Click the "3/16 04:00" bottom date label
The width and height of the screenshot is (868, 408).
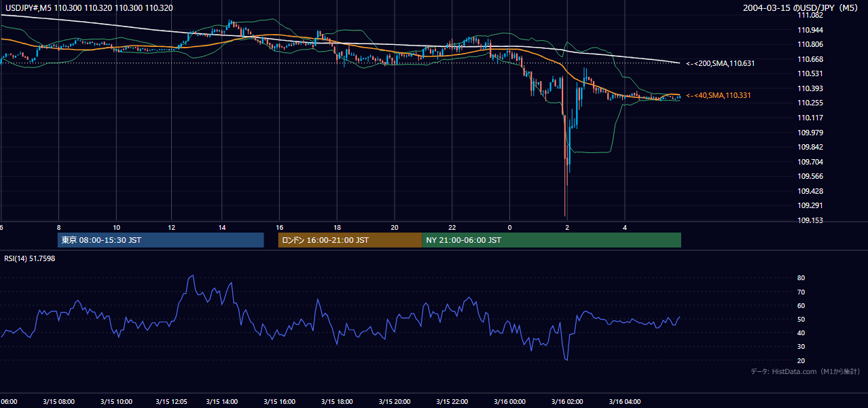tap(625, 402)
